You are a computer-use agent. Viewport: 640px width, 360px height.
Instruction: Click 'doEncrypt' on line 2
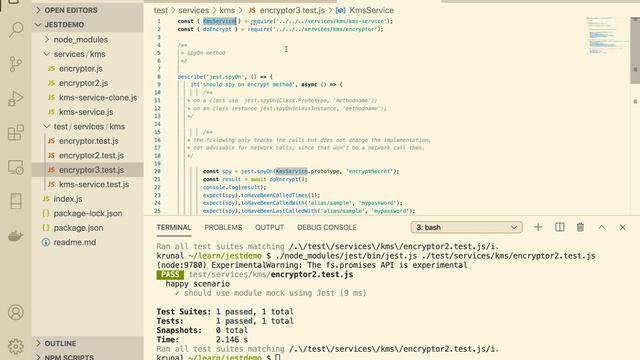217,29
